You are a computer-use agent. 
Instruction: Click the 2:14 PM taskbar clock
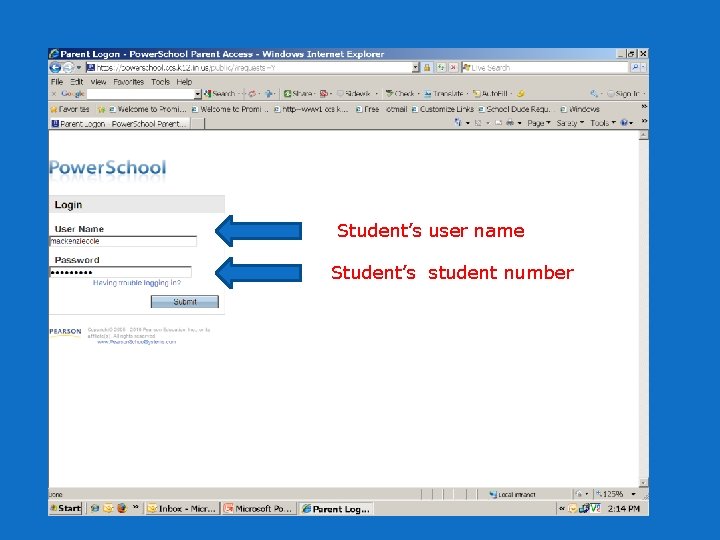click(624, 508)
